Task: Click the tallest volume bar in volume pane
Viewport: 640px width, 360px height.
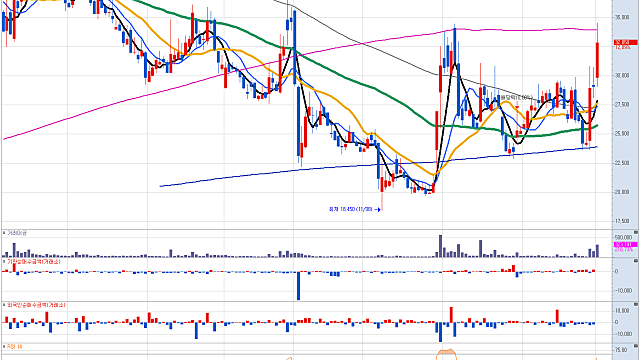Action: [x=440, y=246]
